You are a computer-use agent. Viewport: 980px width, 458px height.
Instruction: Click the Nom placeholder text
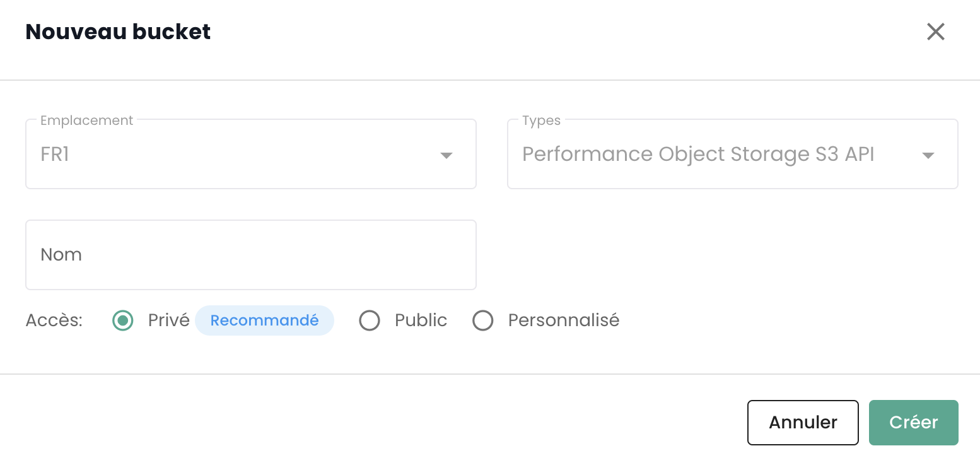click(61, 255)
